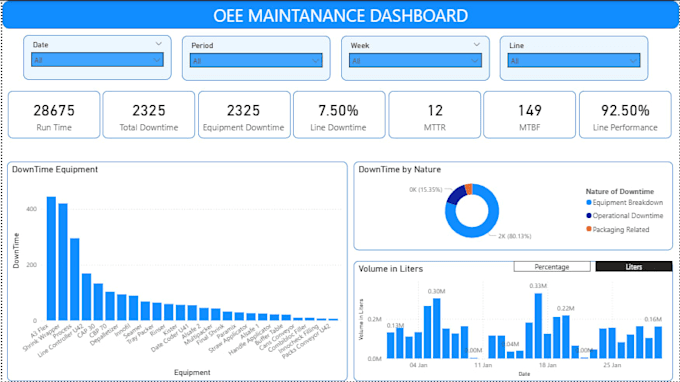The image size is (680, 382).
Task: Click the Volume in Liters title
Action: coord(391,269)
